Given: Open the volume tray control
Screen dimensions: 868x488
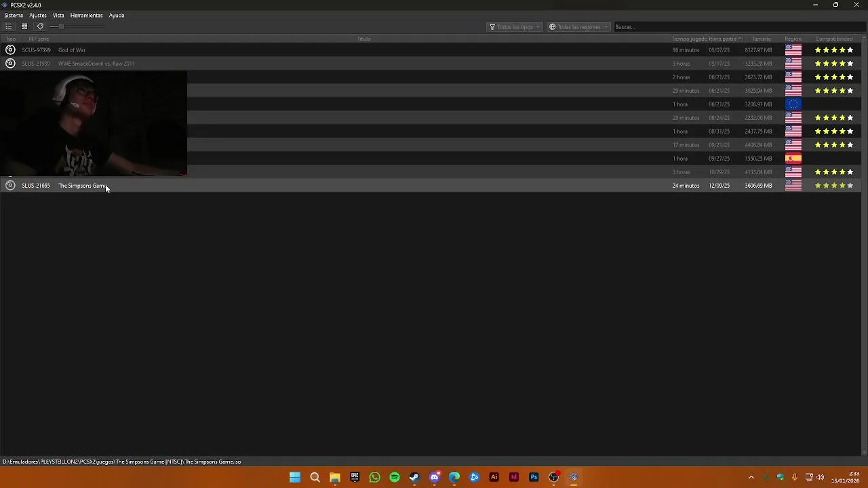Looking at the screenshot, I should pos(820,477).
